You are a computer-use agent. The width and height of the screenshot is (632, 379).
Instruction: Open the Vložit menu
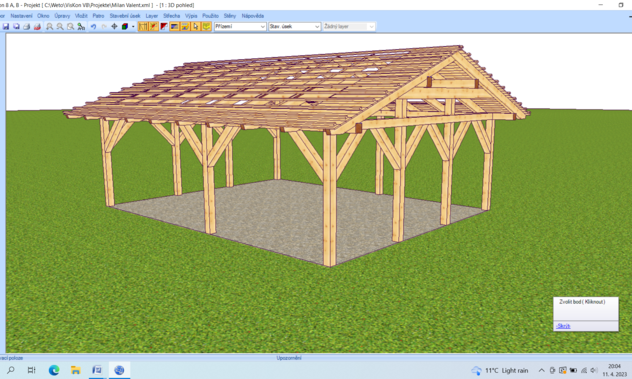pos(81,16)
